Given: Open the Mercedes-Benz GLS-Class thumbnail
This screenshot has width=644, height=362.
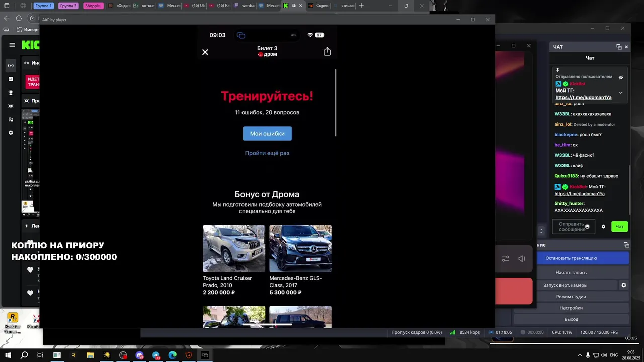Looking at the screenshot, I should (300, 248).
